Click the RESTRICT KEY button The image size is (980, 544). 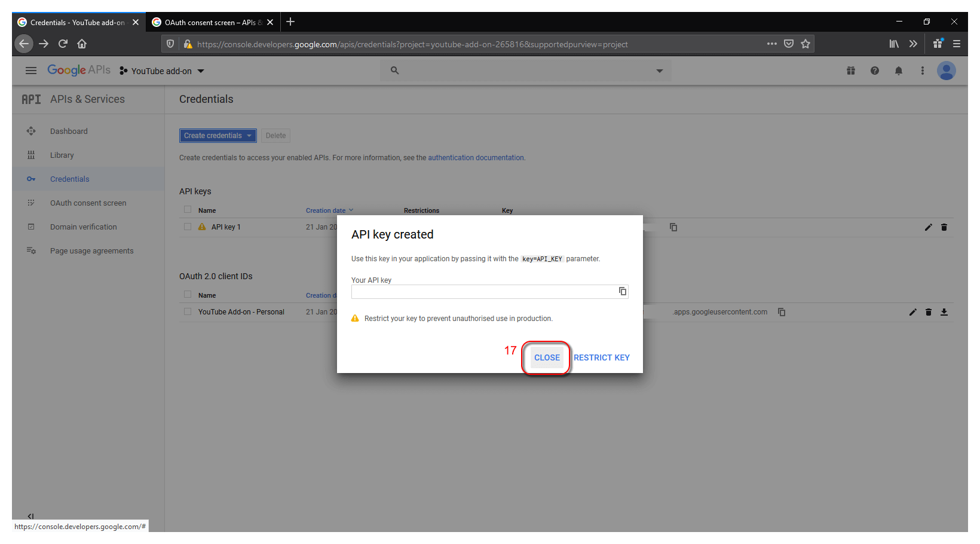click(x=601, y=357)
